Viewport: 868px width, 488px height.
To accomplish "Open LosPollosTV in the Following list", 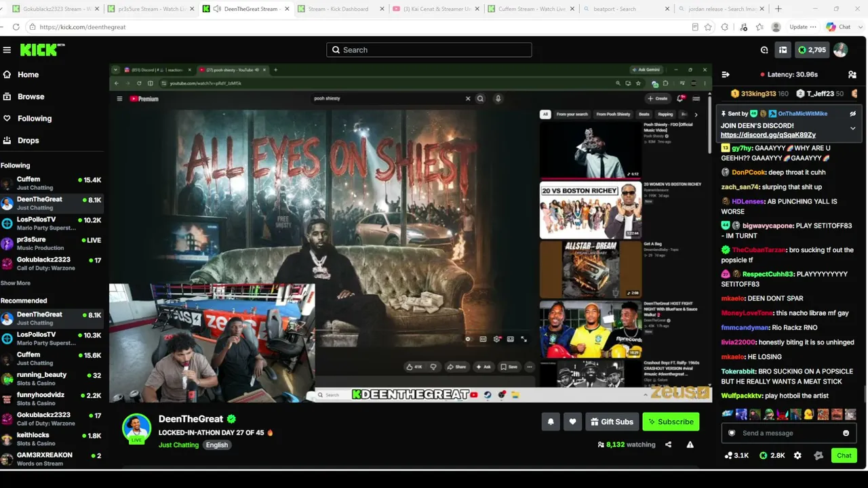I will 52,223.
